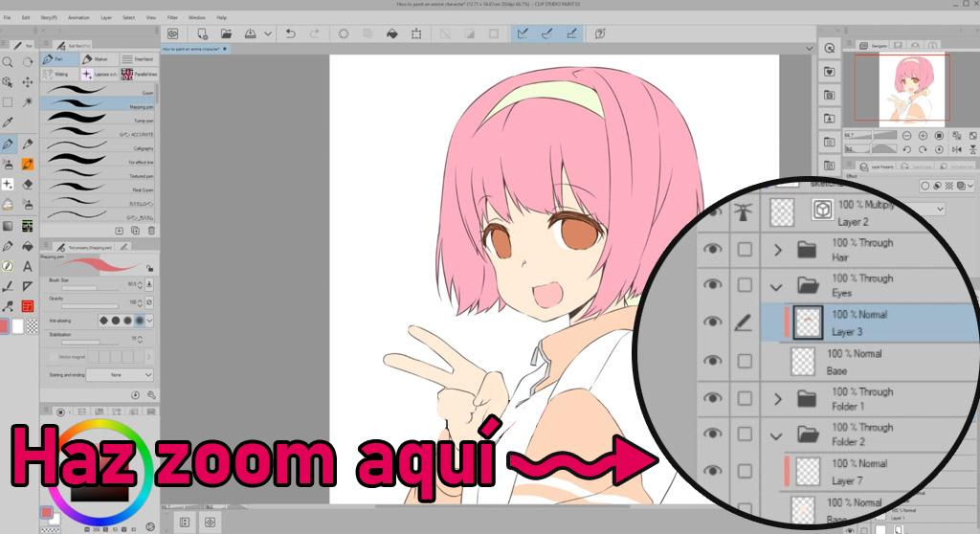Screen dimensions: 980x534
Task: Open CLIP STUDIO launcher icon
Action: (x=173, y=33)
